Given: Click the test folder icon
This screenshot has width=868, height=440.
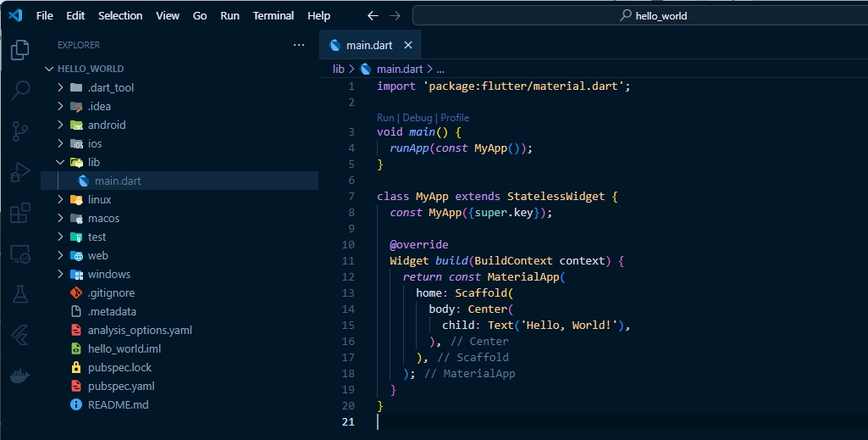Looking at the screenshot, I should (x=76, y=237).
